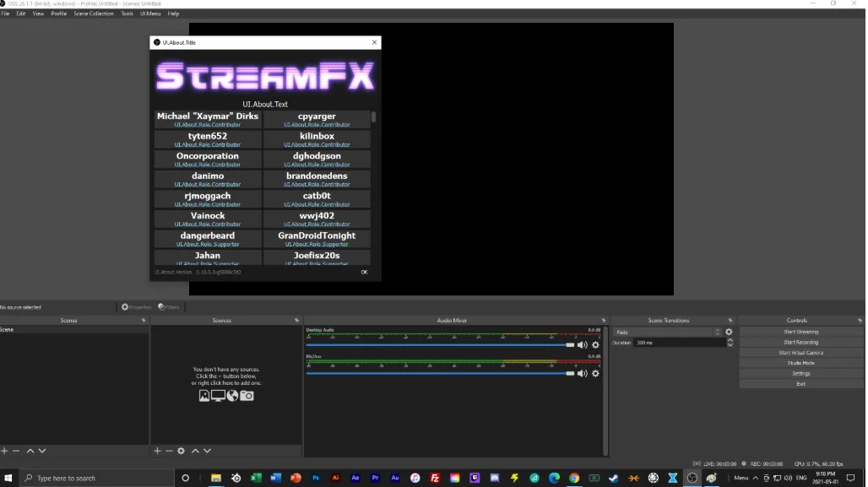Open FileZilla from taskbar
Image resolution: width=868 pixels, height=487 pixels.
tap(435, 479)
